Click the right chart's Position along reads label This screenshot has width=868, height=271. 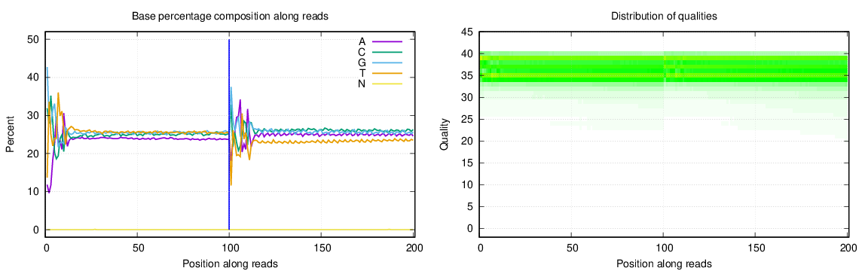coord(664,263)
